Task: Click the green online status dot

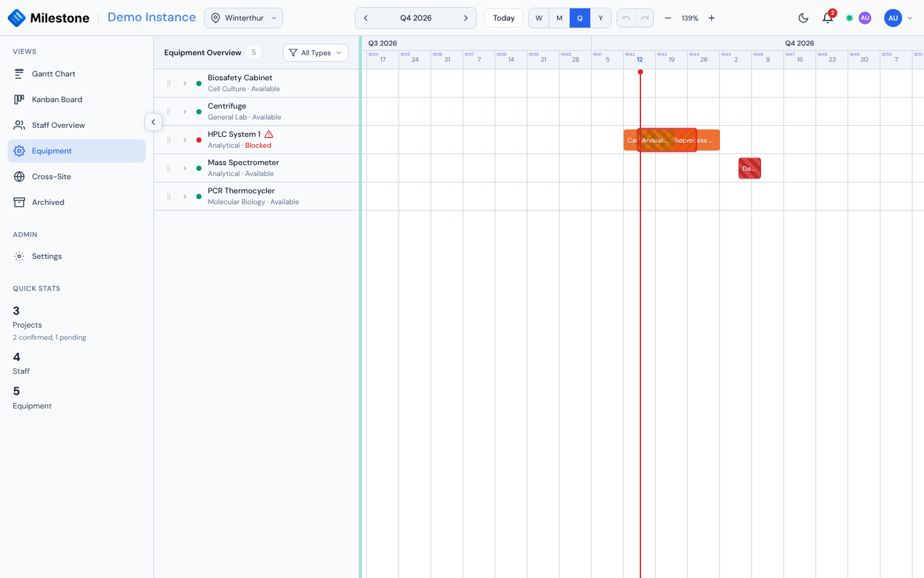Action: click(x=850, y=18)
